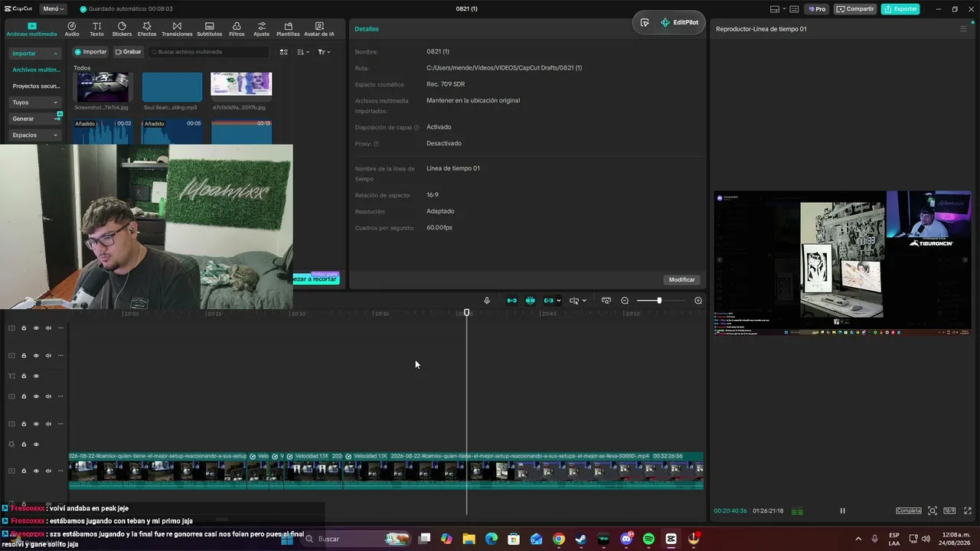This screenshot has height=551, width=980.
Task: Export the project with Exportar
Action: pos(900,9)
